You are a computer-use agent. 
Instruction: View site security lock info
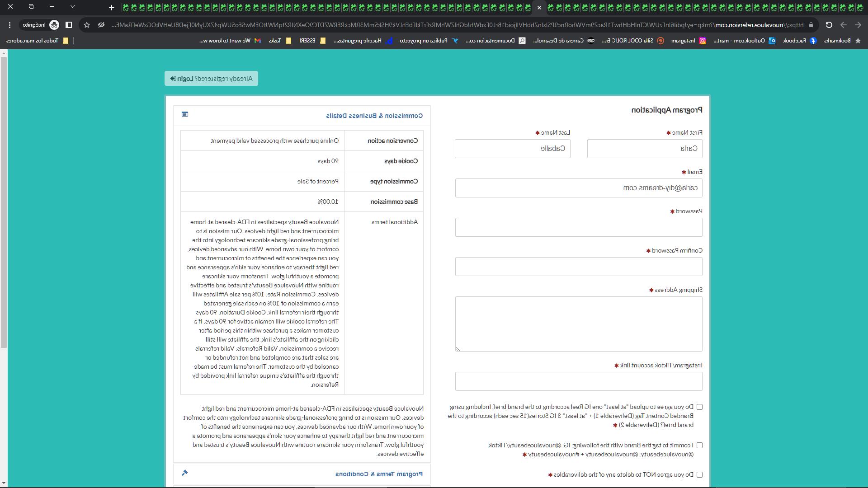click(811, 25)
